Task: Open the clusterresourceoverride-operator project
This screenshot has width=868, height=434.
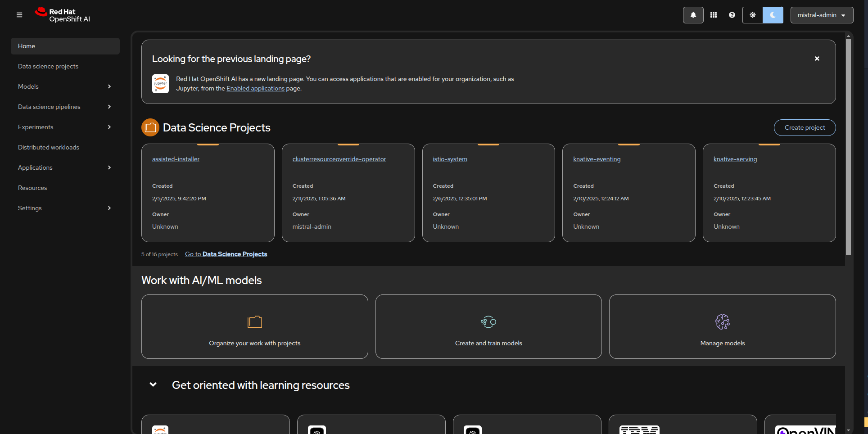Action: tap(339, 159)
